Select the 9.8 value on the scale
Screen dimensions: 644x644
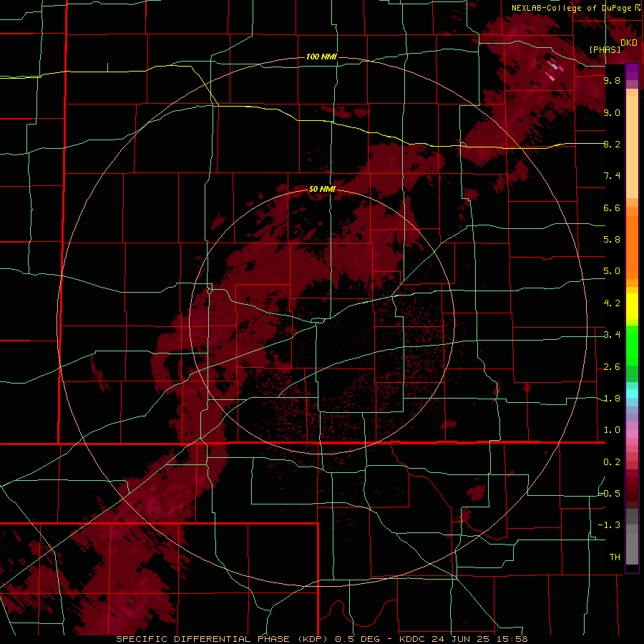[612, 80]
